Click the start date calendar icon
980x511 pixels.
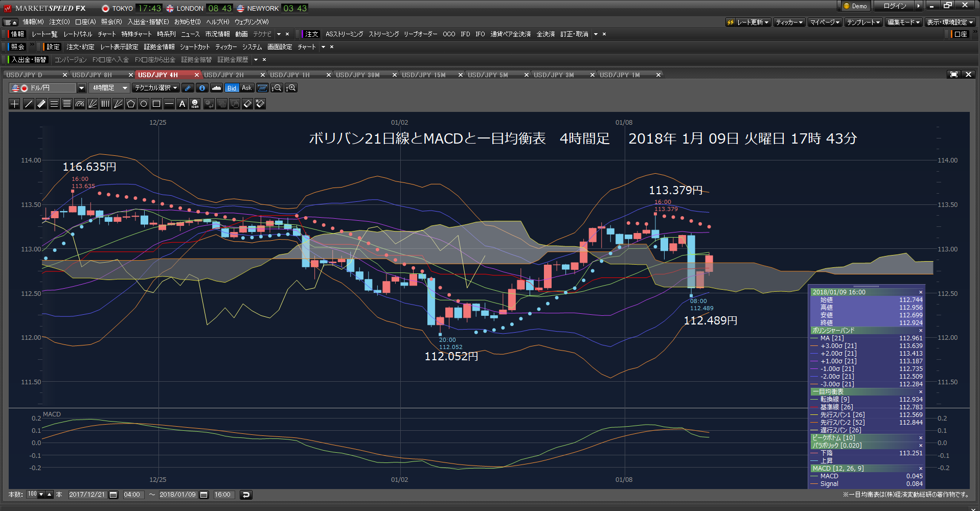[x=113, y=495]
